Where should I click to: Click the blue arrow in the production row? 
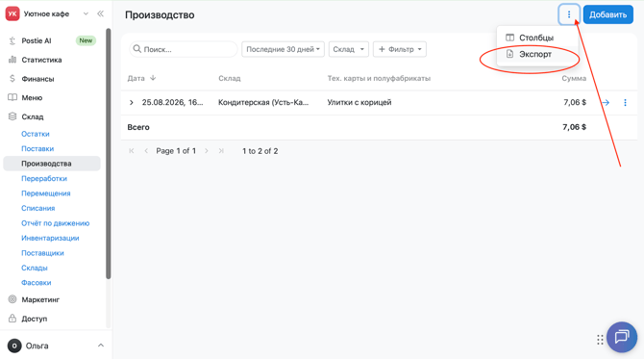tap(606, 102)
